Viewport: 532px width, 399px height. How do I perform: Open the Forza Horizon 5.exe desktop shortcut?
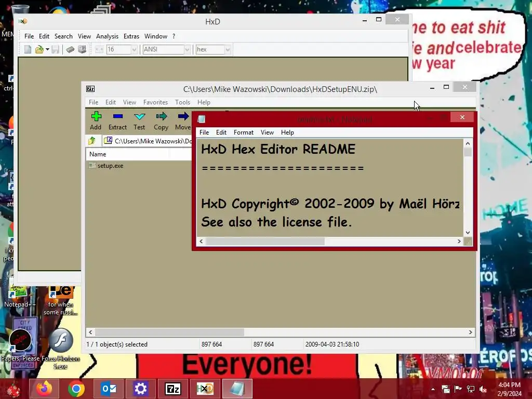click(61, 349)
